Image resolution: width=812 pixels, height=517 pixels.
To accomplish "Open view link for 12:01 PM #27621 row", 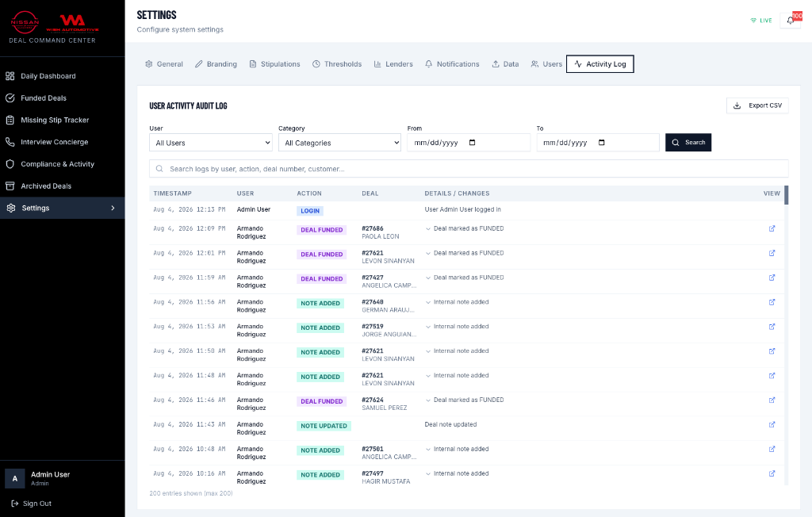I will point(772,253).
